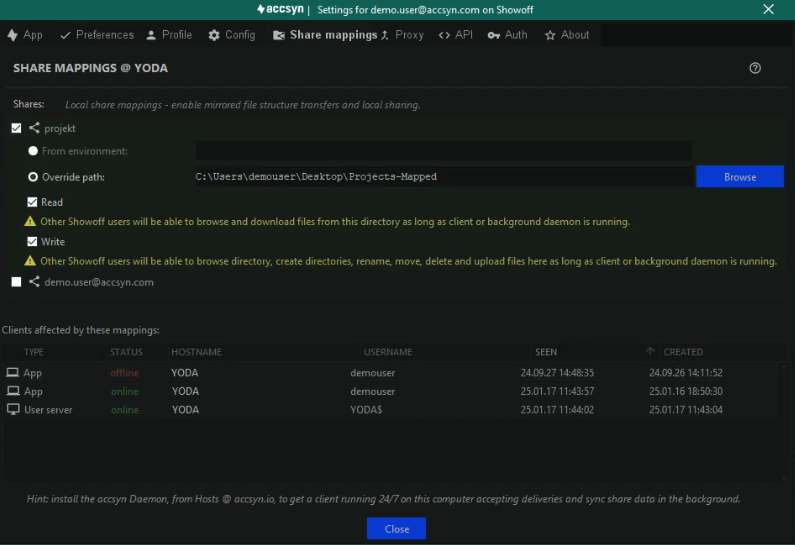This screenshot has width=795, height=545.
Task: Sort by the STATUS column header
Action: coord(126,352)
